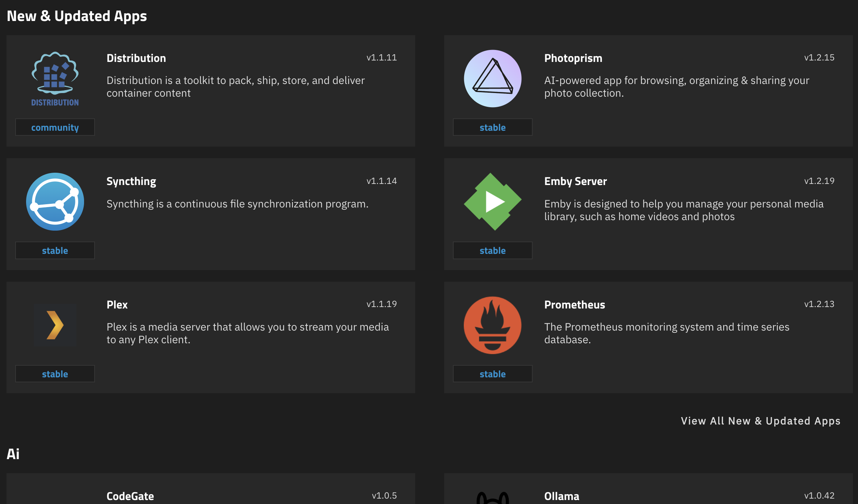Click version v1.2.19 on Emby Server card
The image size is (858, 504).
(x=819, y=181)
